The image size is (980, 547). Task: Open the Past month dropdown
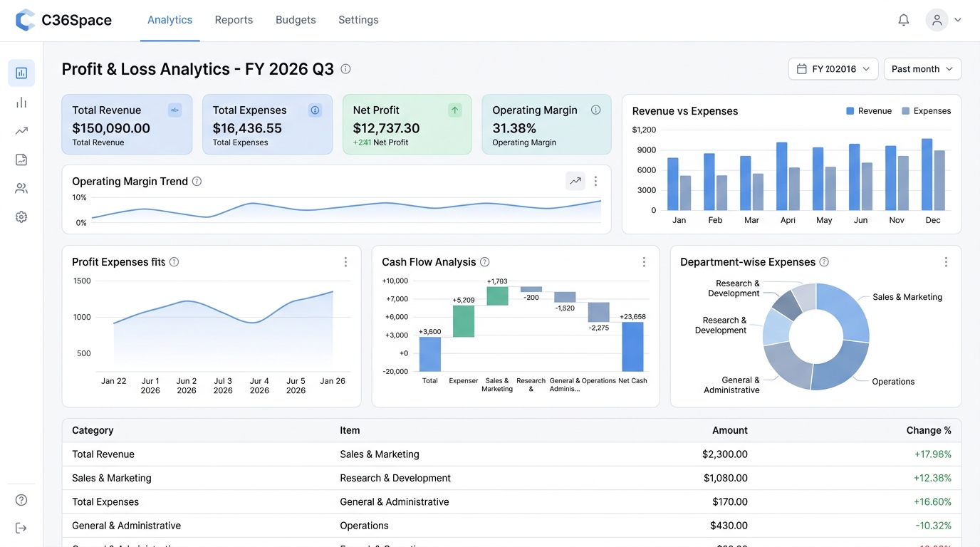pyautogui.click(x=922, y=69)
